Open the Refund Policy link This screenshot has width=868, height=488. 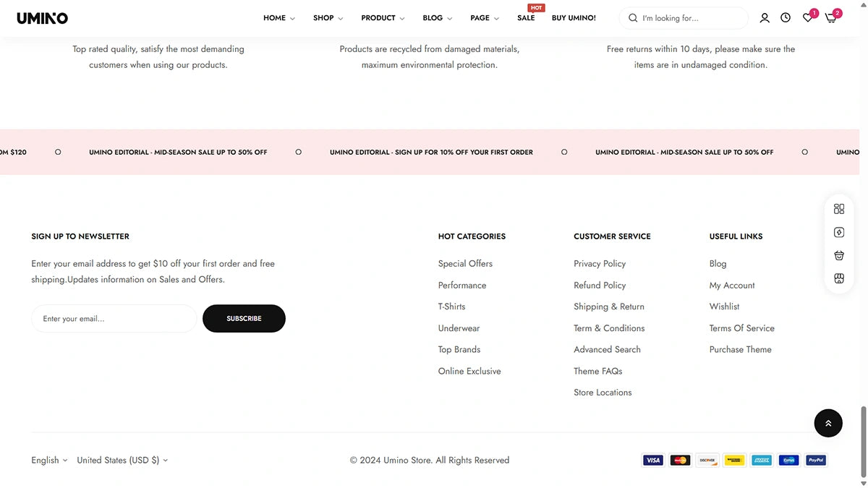(x=600, y=285)
